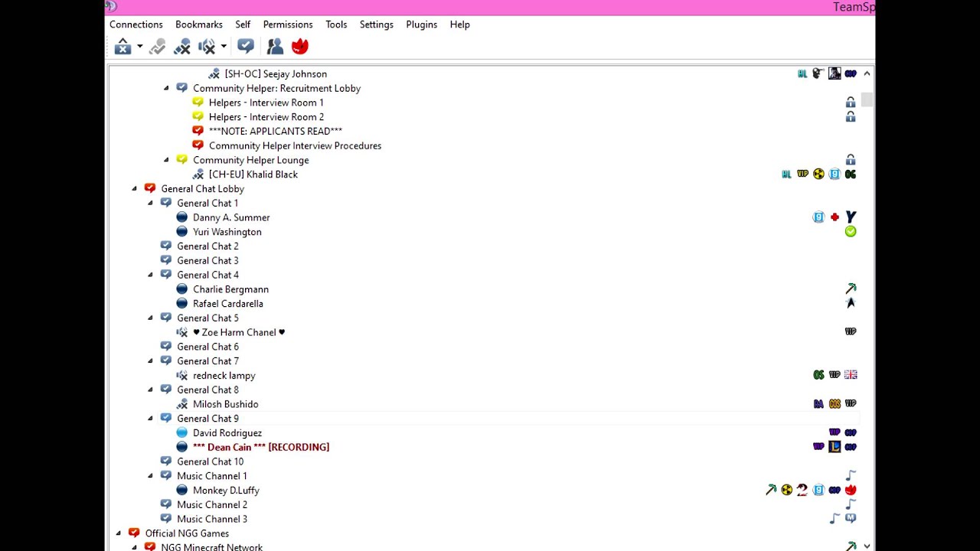This screenshot has height=551, width=980.
Task: Select user David Rodriguez
Action: click(227, 433)
